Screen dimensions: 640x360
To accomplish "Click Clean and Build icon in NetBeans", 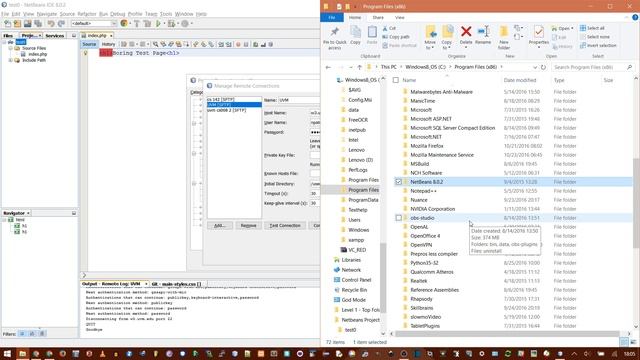I will pos(147,24).
